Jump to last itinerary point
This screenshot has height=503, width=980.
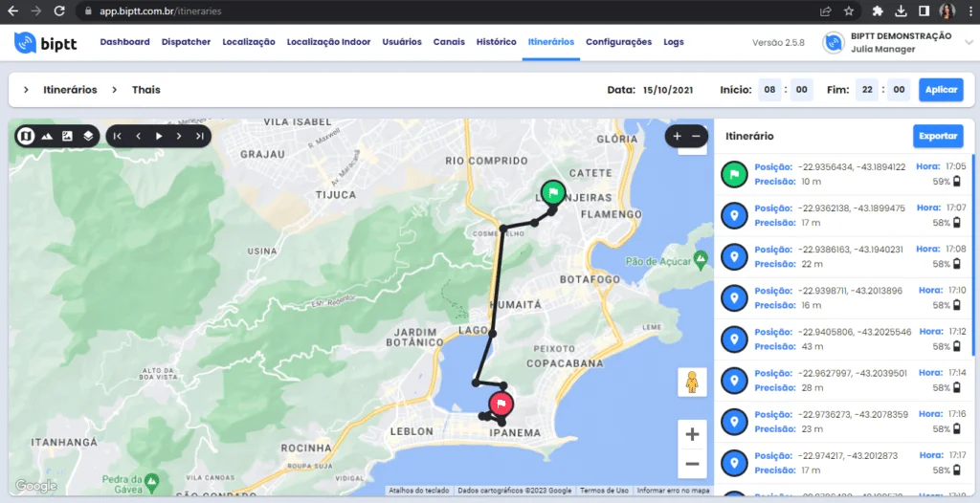coord(200,136)
